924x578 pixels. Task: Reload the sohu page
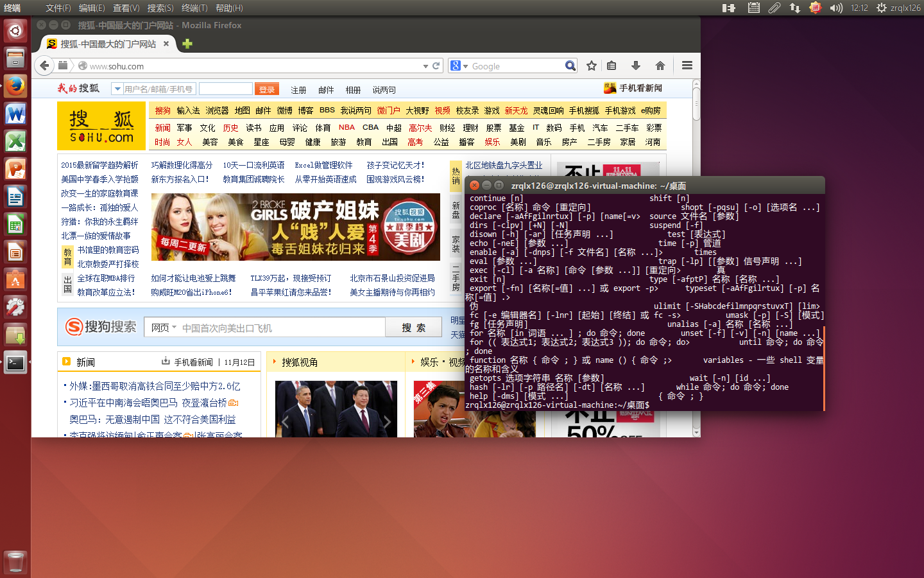tap(436, 66)
